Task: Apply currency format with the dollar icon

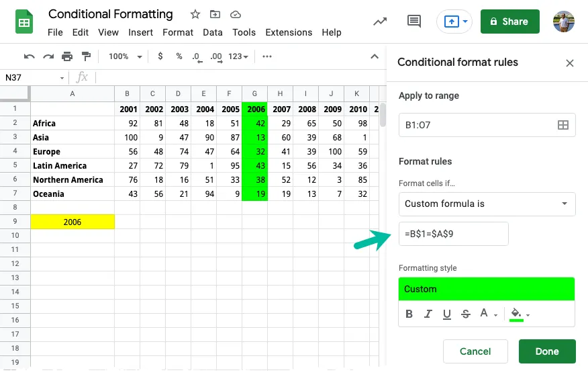Action: pyautogui.click(x=160, y=56)
